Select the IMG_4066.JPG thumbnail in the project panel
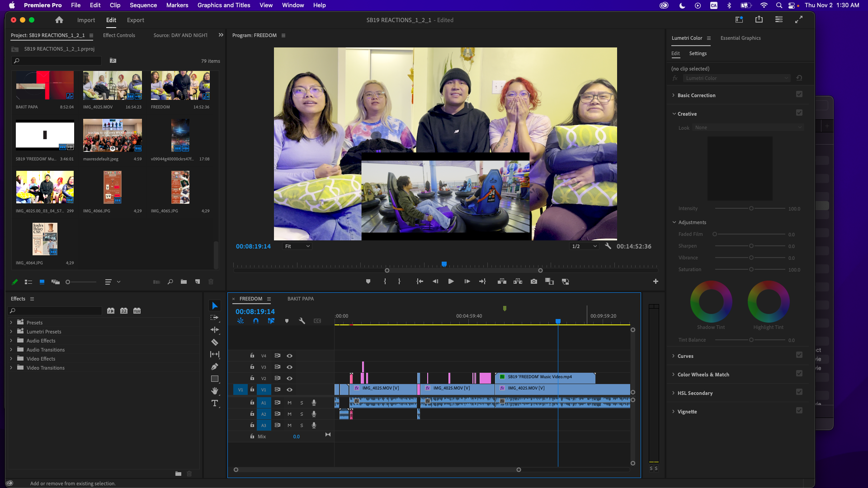868x488 pixels. [x=112, y=187]
